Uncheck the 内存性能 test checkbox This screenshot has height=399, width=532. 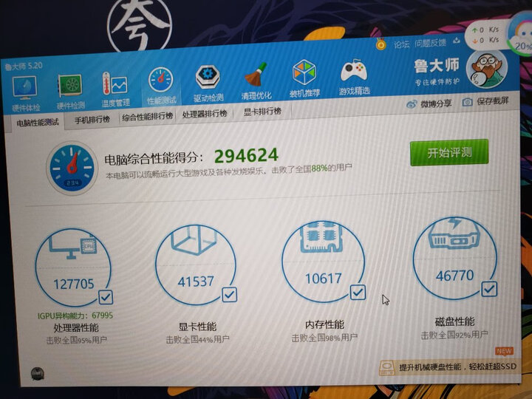coord(358,292)
